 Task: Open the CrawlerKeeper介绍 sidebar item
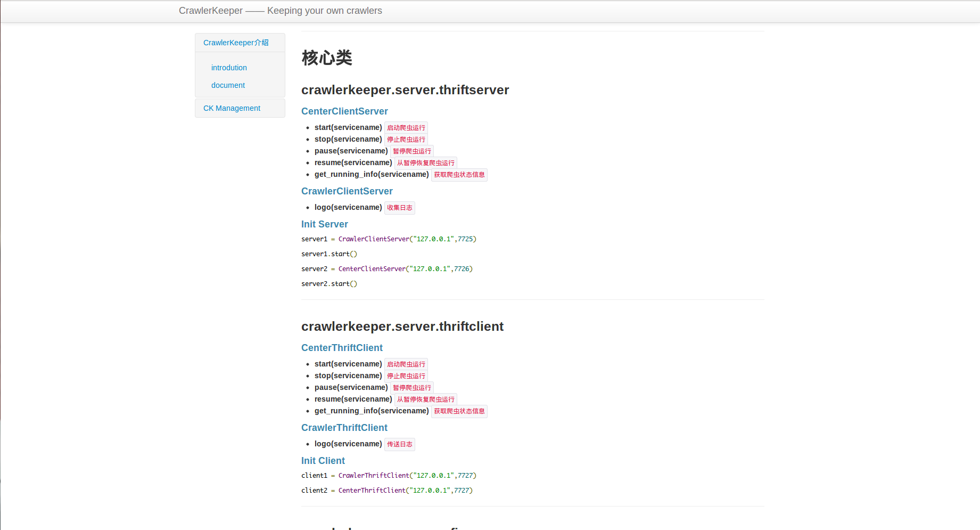(x=236, y=43)
